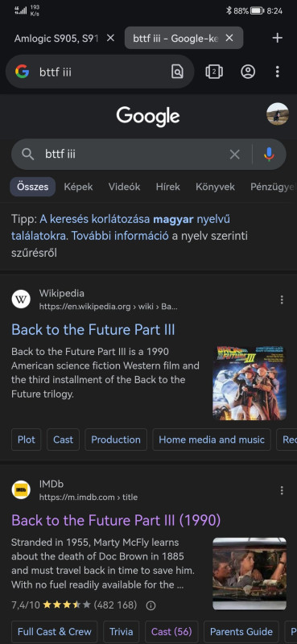The height and width of the screenshot is (644, 297).
Task: Show info about the IMDb rating
Action: pos(151,605)
